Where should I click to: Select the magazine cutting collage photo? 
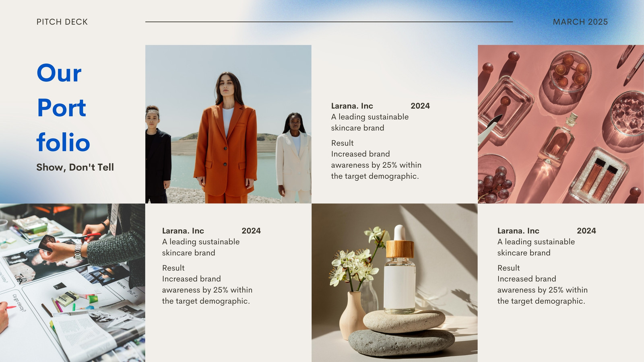(x=72, y=283)
